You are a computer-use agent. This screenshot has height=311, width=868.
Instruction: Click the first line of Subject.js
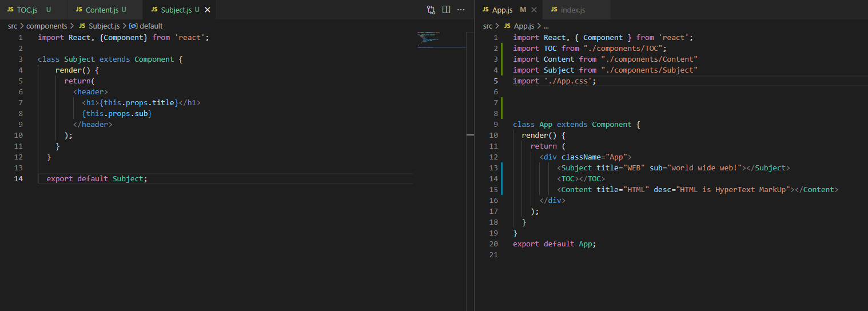point(124,37)
